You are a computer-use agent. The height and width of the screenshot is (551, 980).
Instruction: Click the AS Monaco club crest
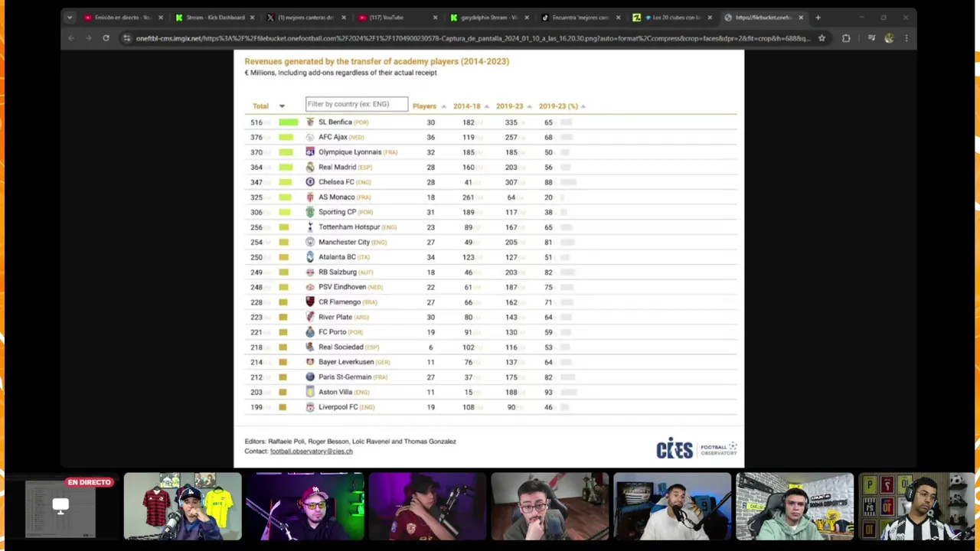click(310, 197)
